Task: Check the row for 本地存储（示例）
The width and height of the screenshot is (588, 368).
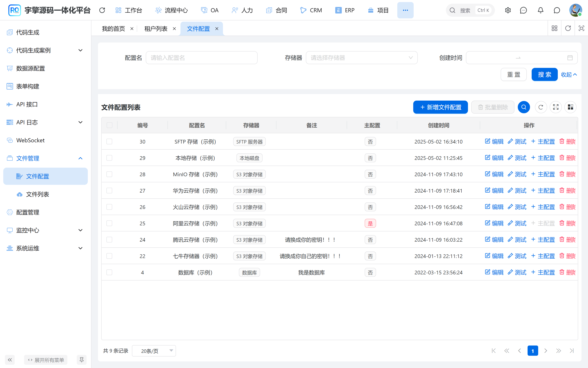Action: coord(109,158)
